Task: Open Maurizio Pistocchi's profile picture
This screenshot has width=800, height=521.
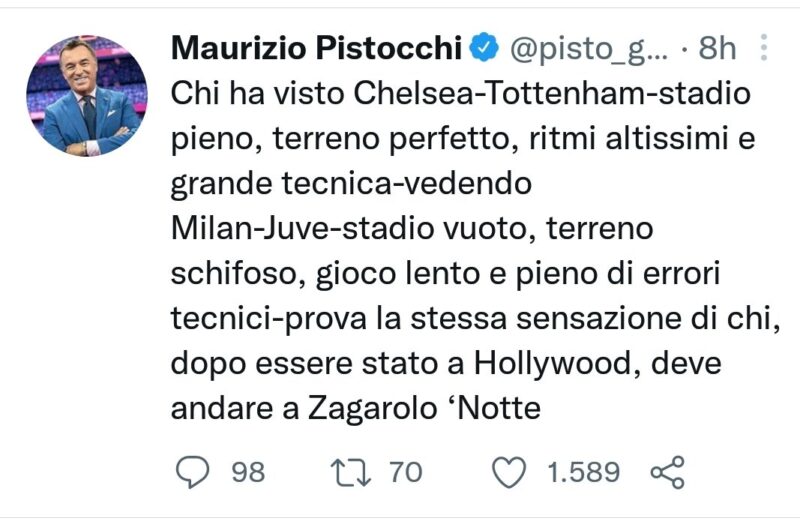Action: click(87, 95)
